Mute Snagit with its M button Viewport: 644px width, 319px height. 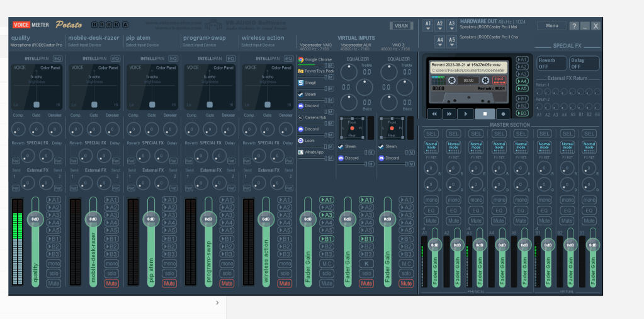tap(330, 89)
